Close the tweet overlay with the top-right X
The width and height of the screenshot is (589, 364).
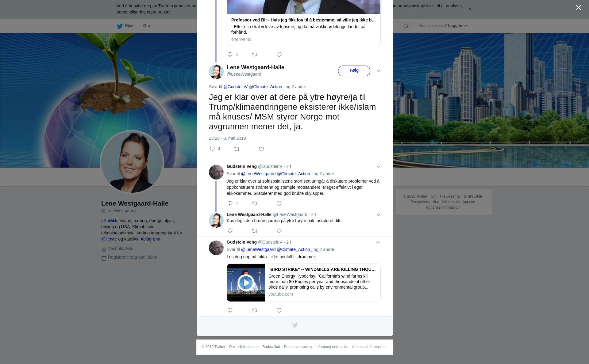[579, 8]
